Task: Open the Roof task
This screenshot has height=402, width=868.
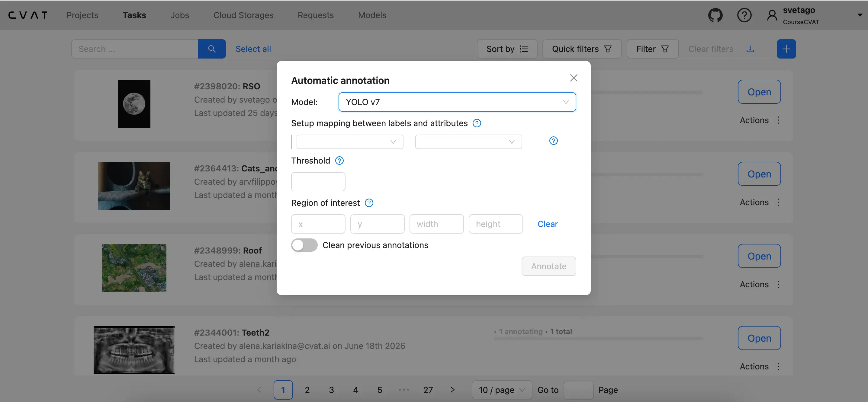Action: 759,256
